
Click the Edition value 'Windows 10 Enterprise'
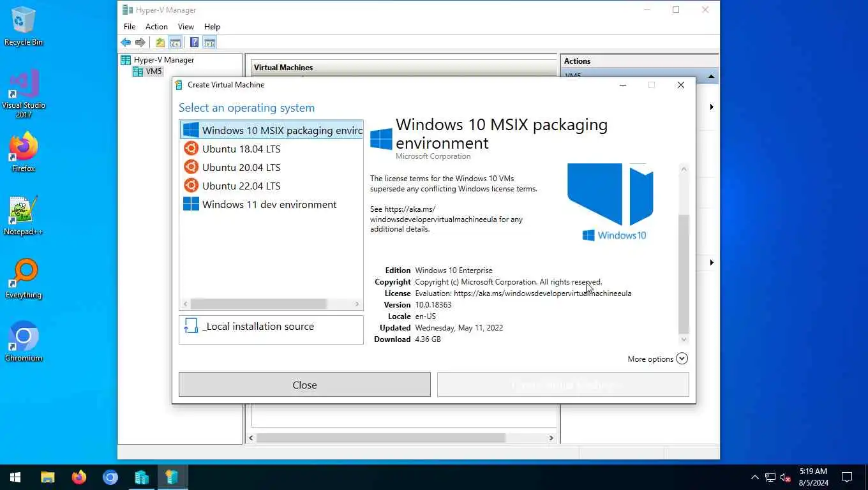click(454, 271)
